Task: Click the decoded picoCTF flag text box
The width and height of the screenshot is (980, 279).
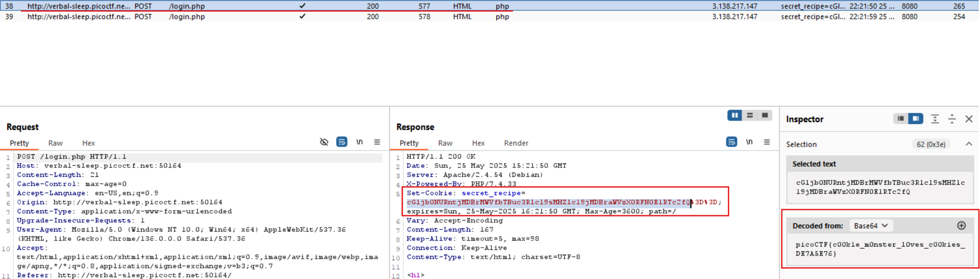Action: click(x=880, y=249)
